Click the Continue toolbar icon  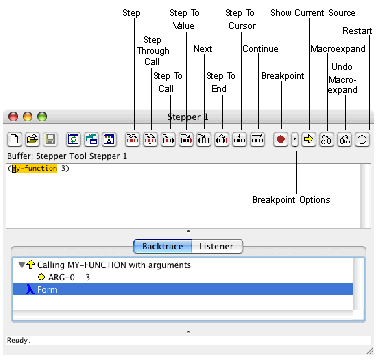[257, 139]
